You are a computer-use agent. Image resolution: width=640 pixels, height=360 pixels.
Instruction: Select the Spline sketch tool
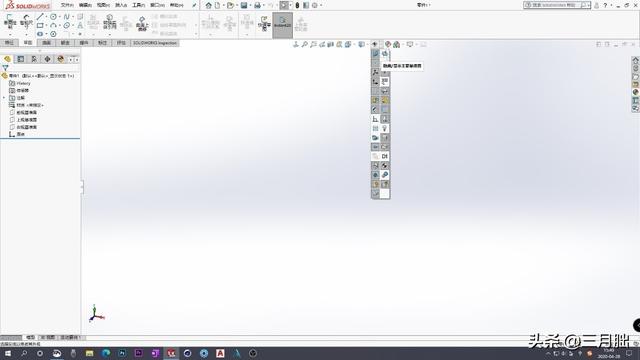pyautogui.click(x=67, y=17)
